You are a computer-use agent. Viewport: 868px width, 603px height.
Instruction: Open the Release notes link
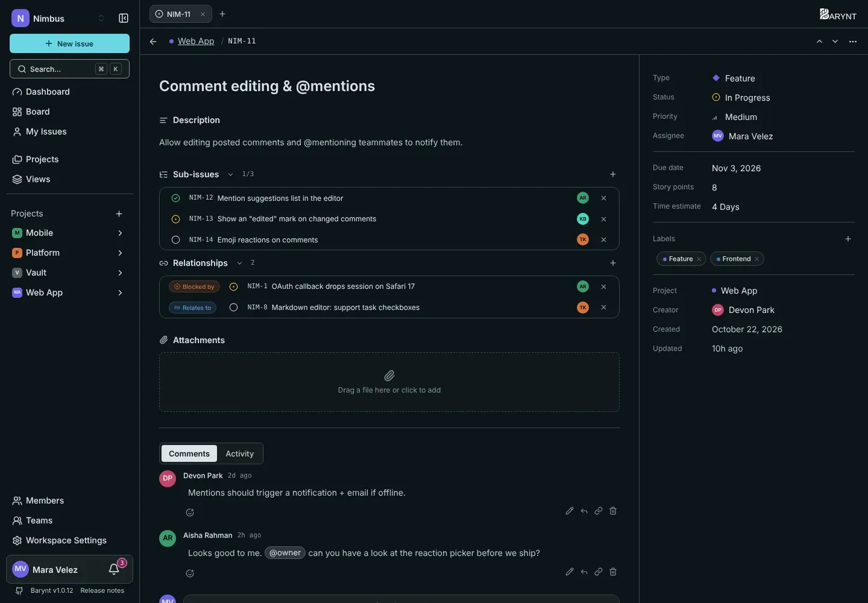coord(102,590)
